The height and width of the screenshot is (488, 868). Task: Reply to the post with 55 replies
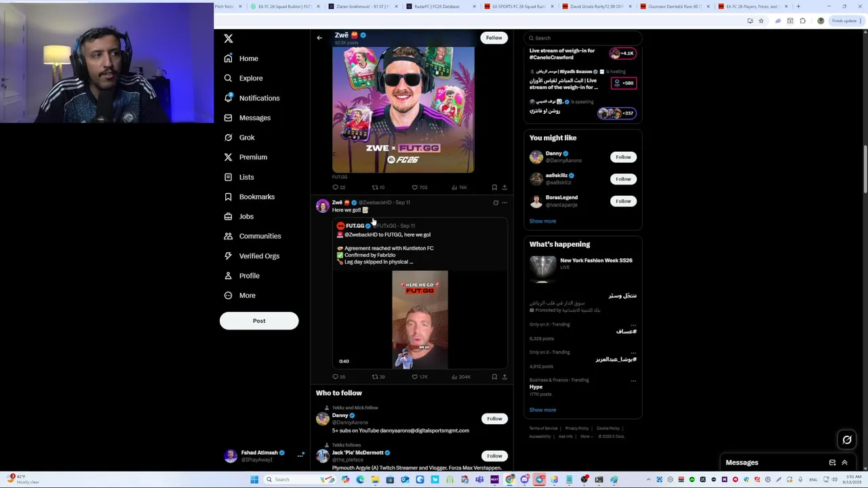coord(338,377)
